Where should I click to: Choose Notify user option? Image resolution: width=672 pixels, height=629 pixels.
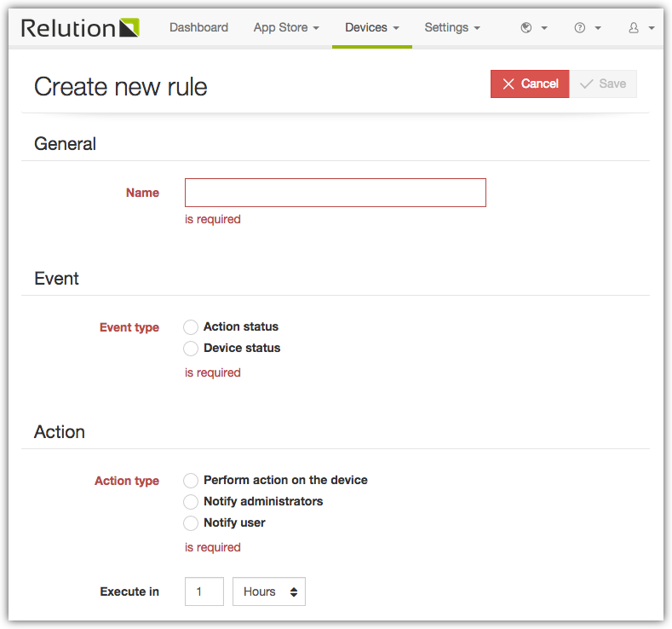(x=190, y=522)
